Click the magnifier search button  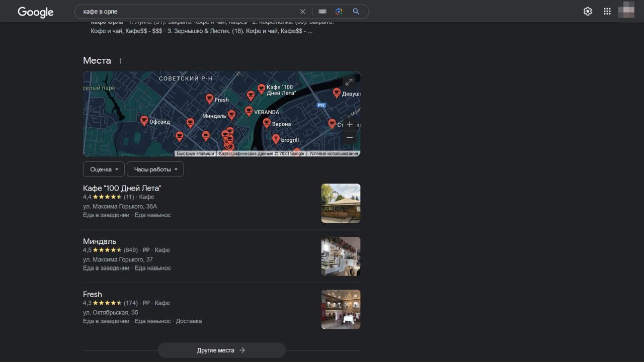point(356,12)
